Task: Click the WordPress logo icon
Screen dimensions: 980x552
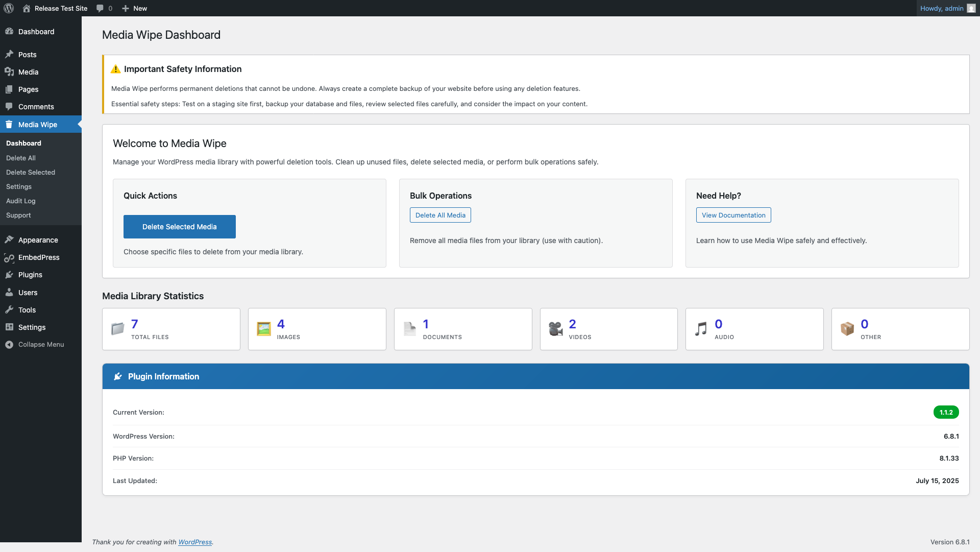Action: (8, 8)
